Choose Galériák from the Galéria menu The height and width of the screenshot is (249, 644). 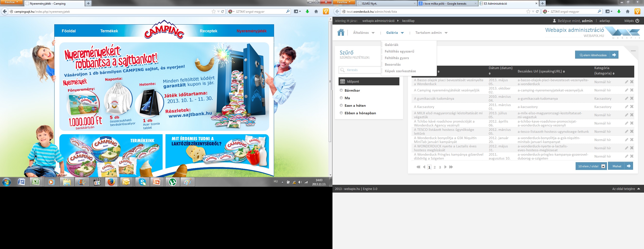point(392,45)
